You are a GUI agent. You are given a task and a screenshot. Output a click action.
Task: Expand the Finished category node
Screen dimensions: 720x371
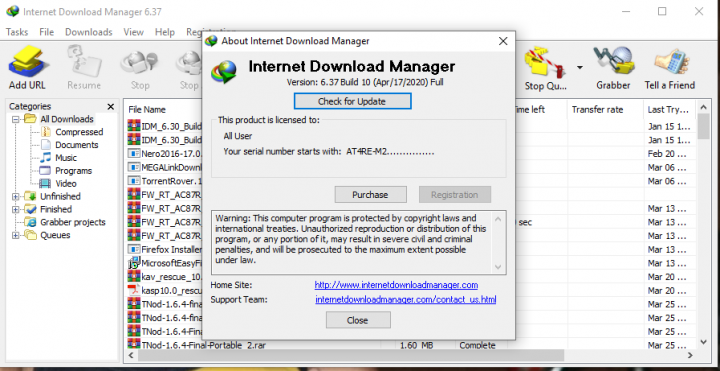16,209
